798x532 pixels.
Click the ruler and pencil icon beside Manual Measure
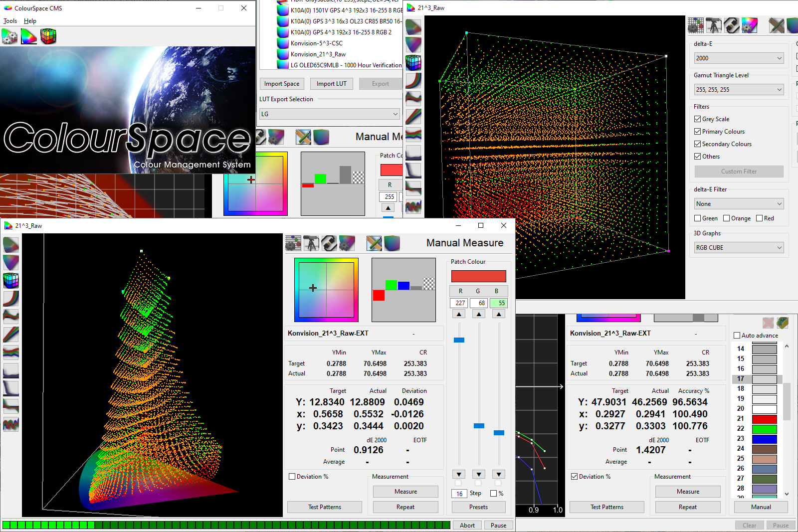374,243
